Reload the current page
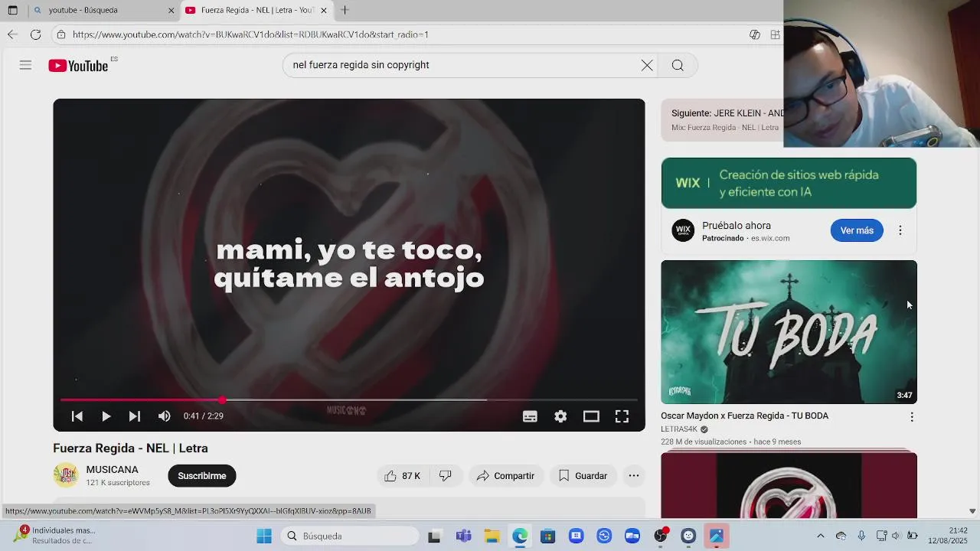This screenshot has height=551, width=980. [x=35, y=34]
